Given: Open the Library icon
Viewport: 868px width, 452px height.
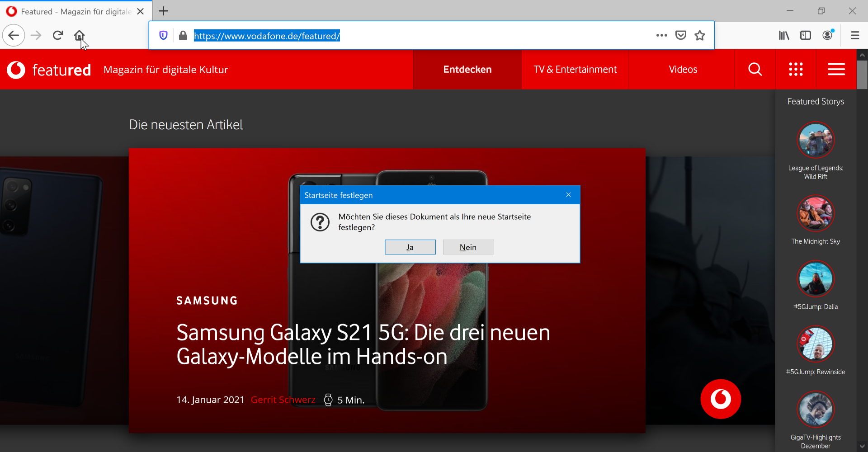Looking at the screenshot, I should point(784,35).
